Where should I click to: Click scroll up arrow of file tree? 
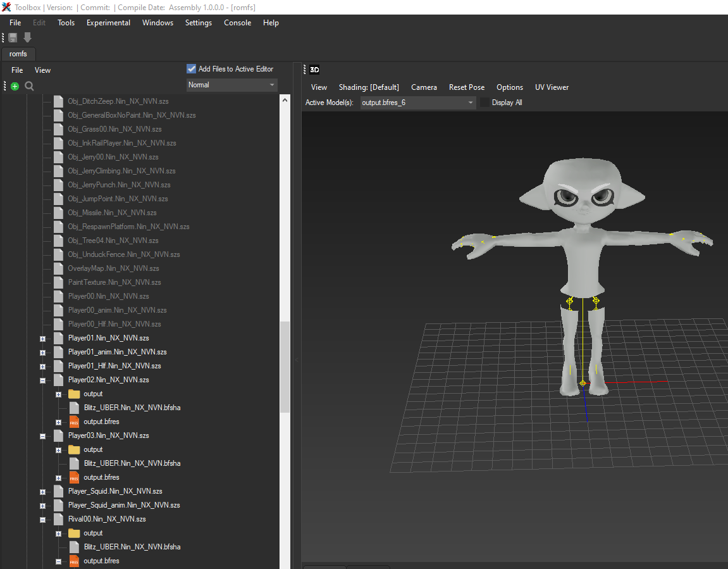click(285, 100)
